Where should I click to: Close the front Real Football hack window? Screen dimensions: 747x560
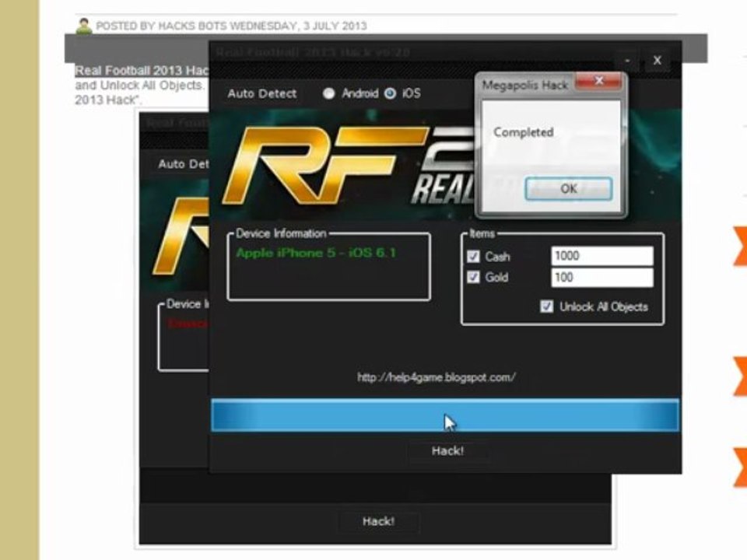coord(658,61)
